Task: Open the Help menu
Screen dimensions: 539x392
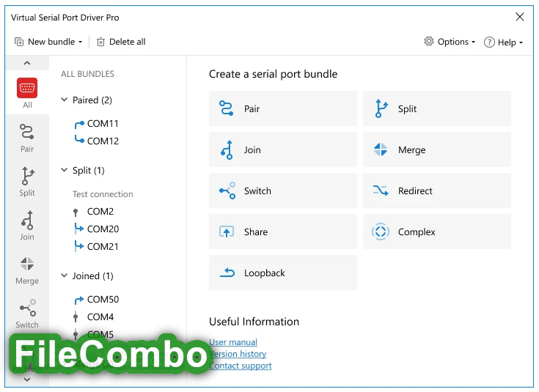Action: [504, 42]
